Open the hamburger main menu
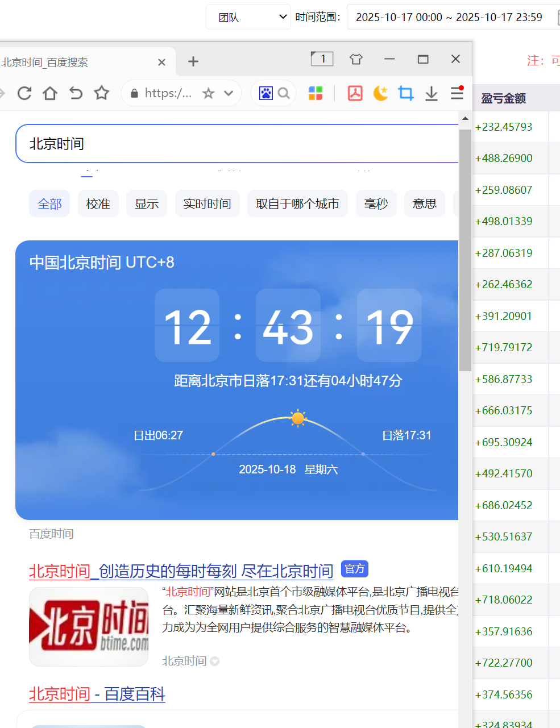The width and height of the screenshot is (560, 728). click(x=457, y=93)
